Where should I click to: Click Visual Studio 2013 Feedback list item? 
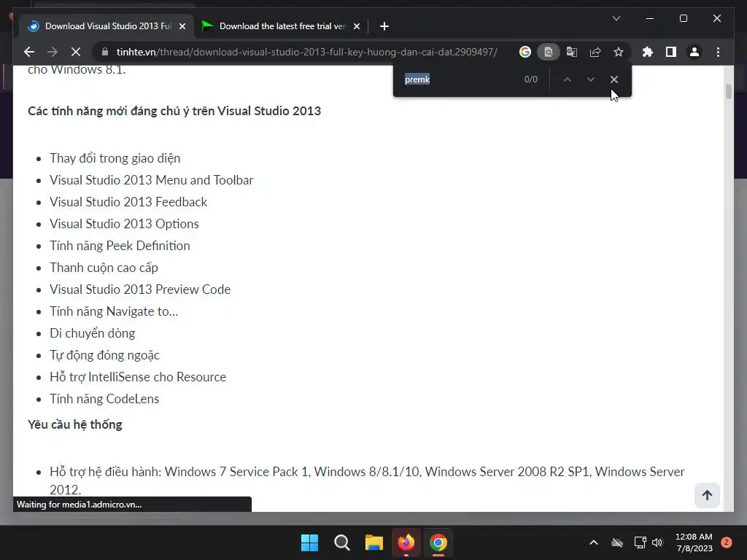coord(128,202)
